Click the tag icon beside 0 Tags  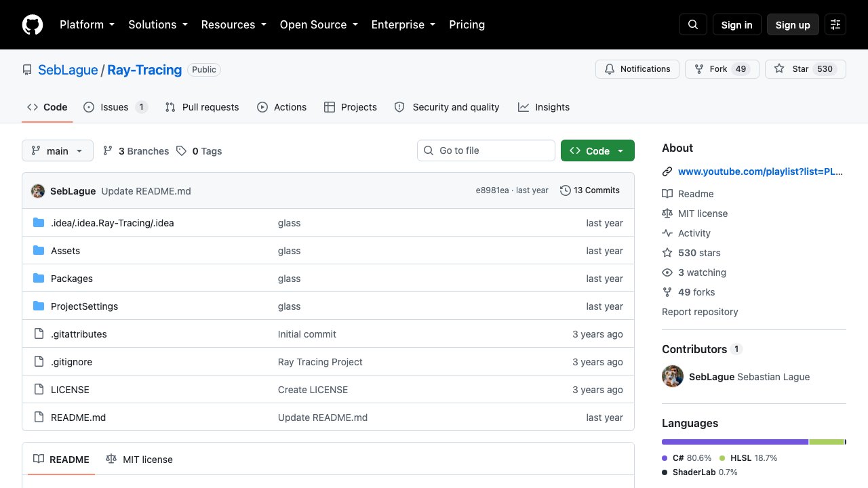click(x=181, y=151)
